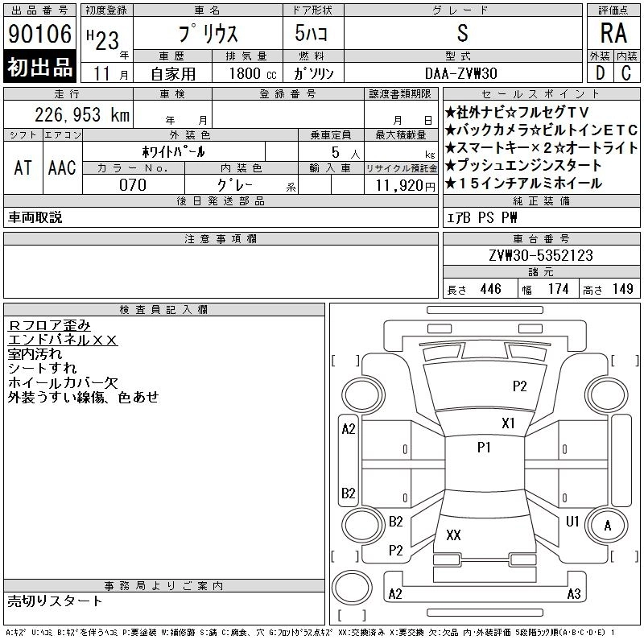Select sales point 15インチアルミホイール
This screenshot has height=644, width=644.
click(x=524, y=184)
